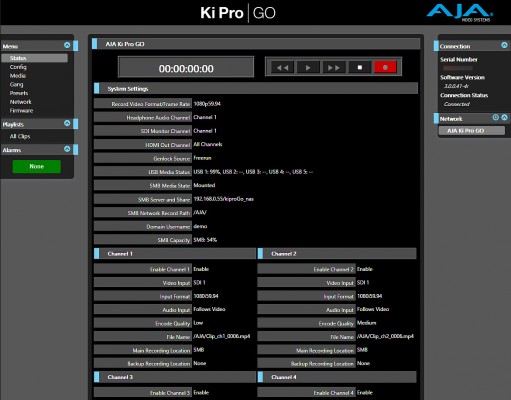The image size is (511, 400).
Task: Click the Connection Status label
Action: click(x=464, y=95)
